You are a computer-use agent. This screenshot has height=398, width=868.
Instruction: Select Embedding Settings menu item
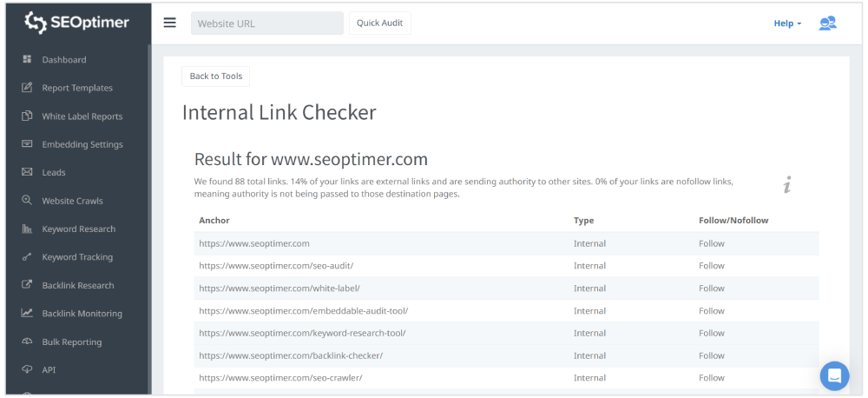point(82,144)
